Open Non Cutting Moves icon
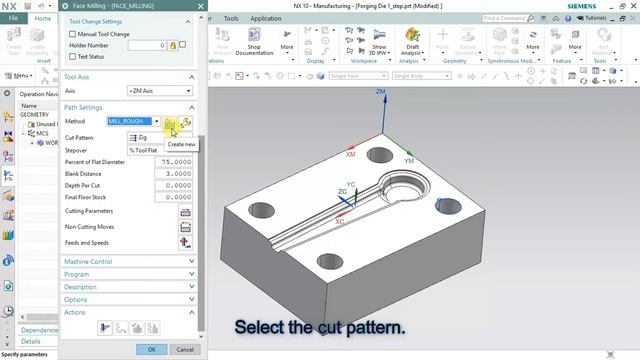Image resolution: width=640 pixels, height=360 pixels. (x=185, y=227)
